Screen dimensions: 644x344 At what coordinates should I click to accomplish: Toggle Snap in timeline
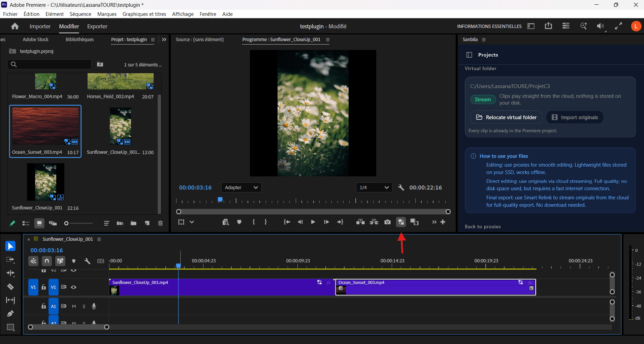point(47,261)
